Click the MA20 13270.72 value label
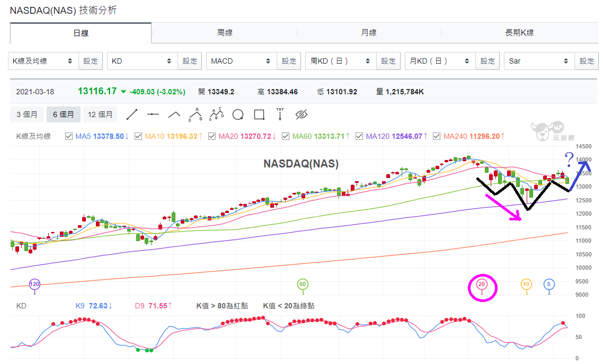Viewport: 603px width, 364px height. [247, 136]
